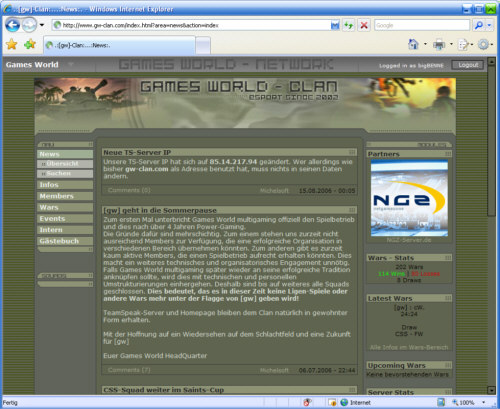Select the [gw]-Clan News browser tab
500x409 pixels.
[x=119, y=45]
